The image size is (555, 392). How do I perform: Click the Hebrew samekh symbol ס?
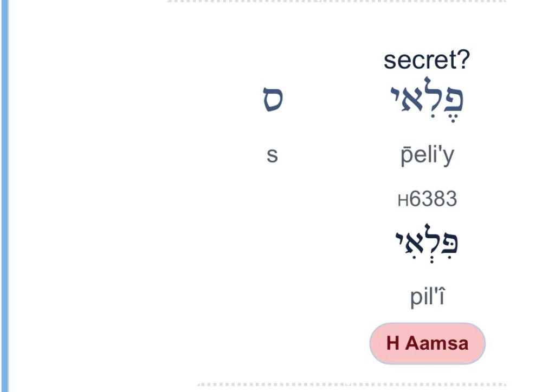(x=273, y=100)
